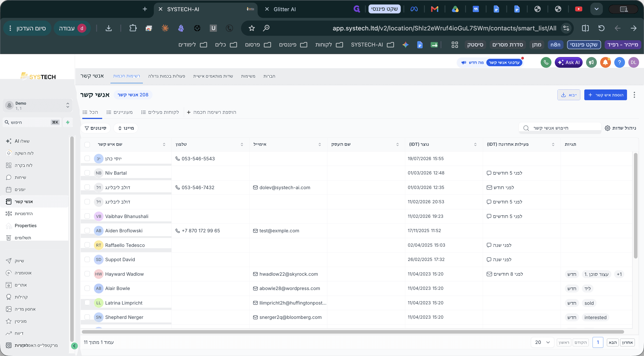This screenshot has height=356, width=644.
Task: Open the DL profile avatar
Action: pos(633,62)
